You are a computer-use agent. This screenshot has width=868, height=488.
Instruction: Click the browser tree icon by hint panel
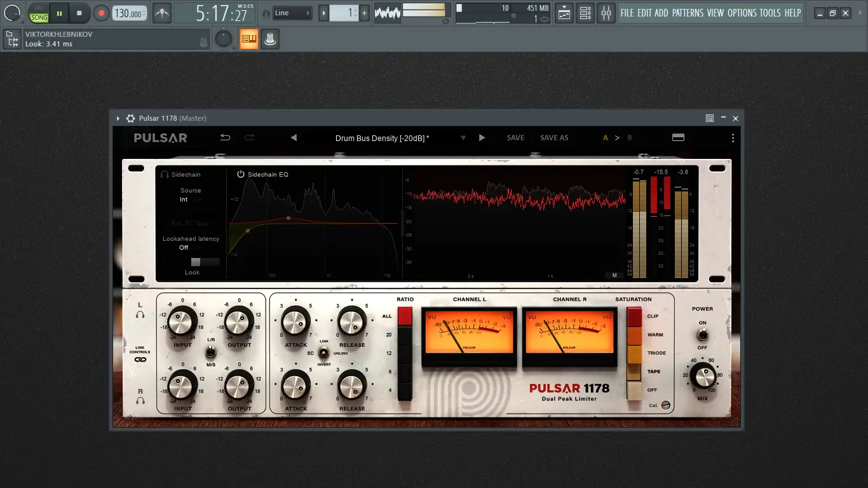point(11,39)
